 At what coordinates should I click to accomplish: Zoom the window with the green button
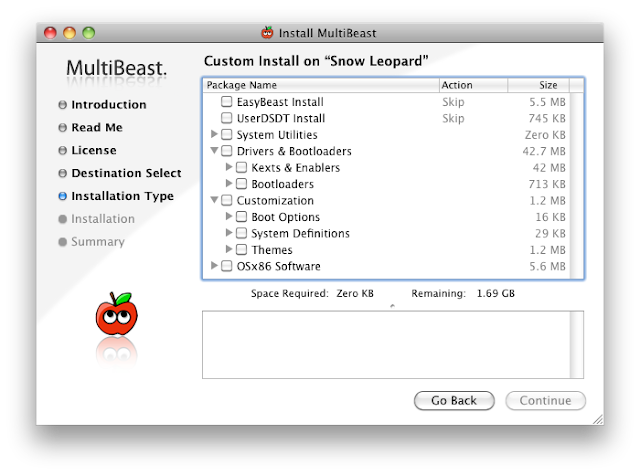[89, 33]
